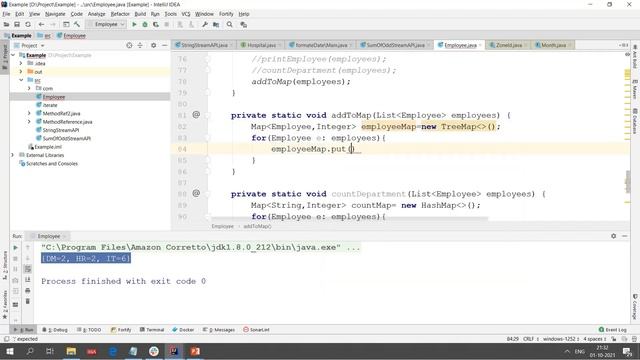The height and width of the screenshot is (360, 640).
Task: Click the Print icon in Run panel
Action: tap(28, 291)
